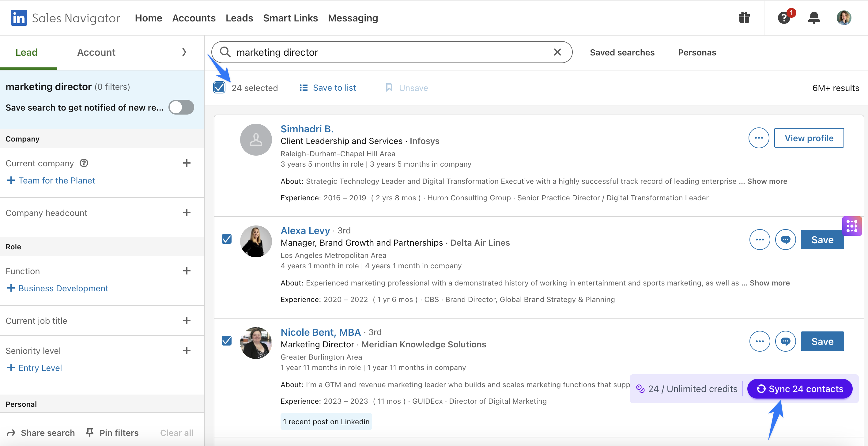The height and width of the screenshot is (446, 868).
Task: Switch to the Account tab
Action: (96, 52)
